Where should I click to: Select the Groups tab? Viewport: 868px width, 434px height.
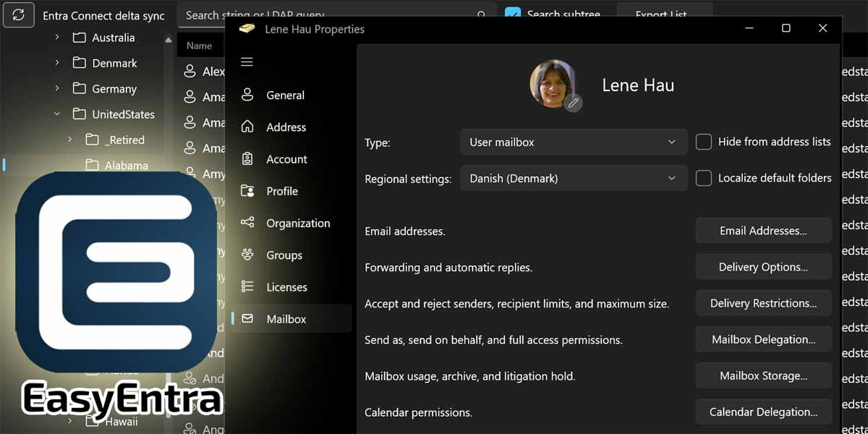tap(292, 255)
